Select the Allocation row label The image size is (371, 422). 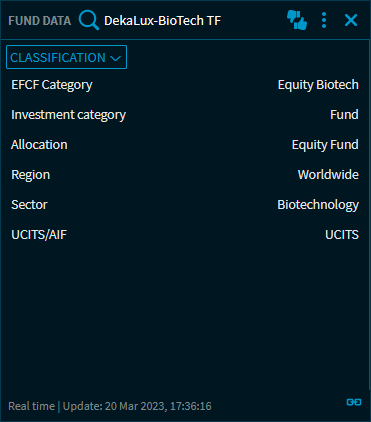[x=39, y=145]
